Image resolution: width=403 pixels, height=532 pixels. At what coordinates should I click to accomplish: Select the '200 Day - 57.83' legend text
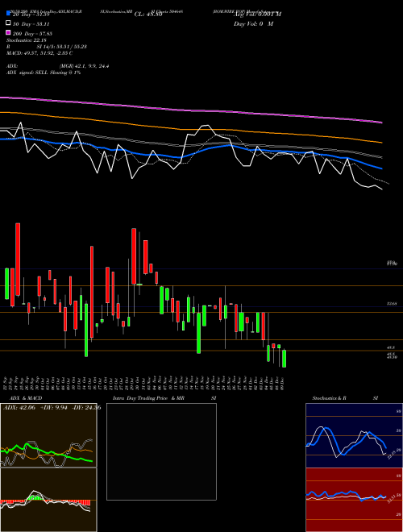(x=32, y=34)
